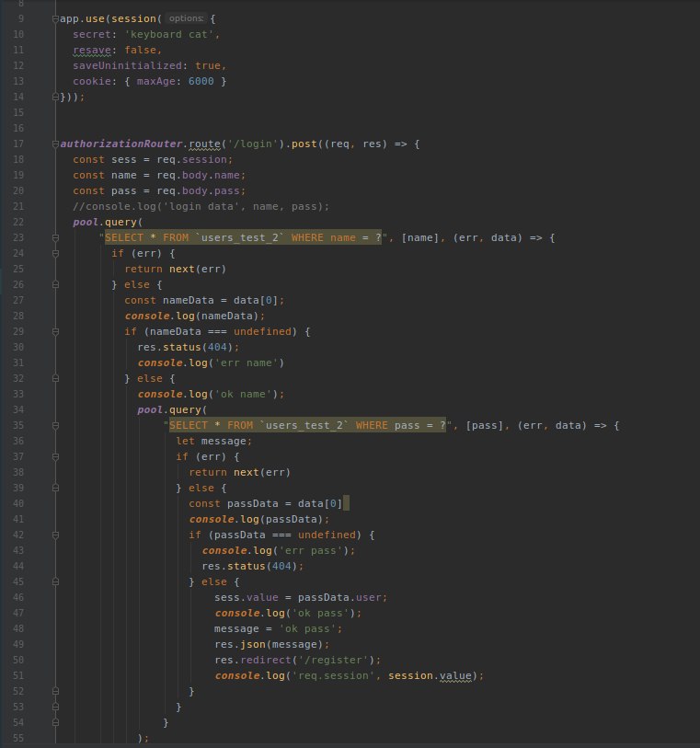Click the '/login' route string
Screen dimensions: 700x748
pos(253,144)
